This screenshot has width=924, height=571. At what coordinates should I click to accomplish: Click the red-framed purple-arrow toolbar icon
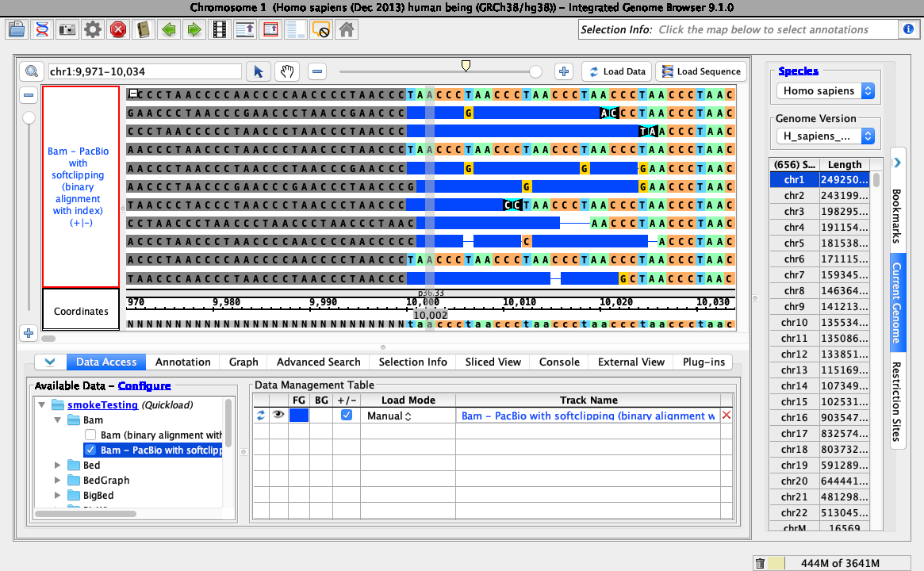[270, 29]
